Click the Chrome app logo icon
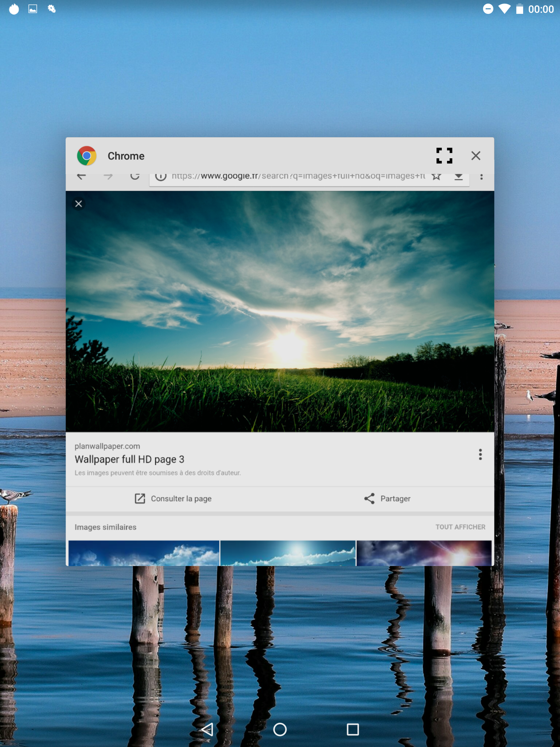Image resolution: width=560 pixels, height=747 pixels. [87, 156]
